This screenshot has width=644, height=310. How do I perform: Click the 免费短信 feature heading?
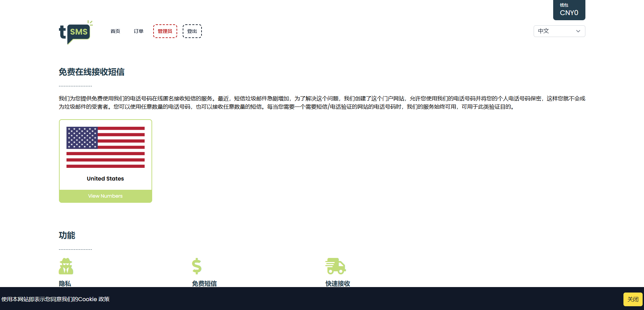tap(204, 283)
